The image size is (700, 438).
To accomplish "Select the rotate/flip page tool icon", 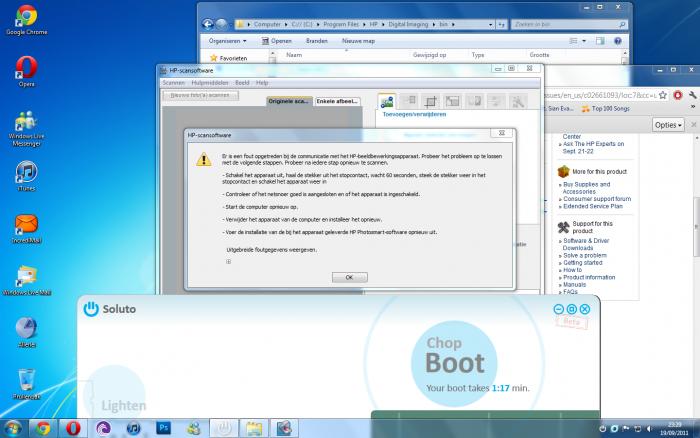I will 474,102.
